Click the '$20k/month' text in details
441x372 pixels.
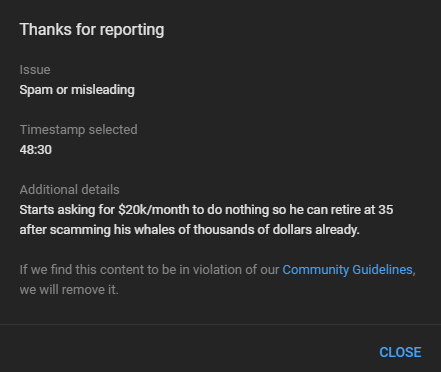pos(154,210)
